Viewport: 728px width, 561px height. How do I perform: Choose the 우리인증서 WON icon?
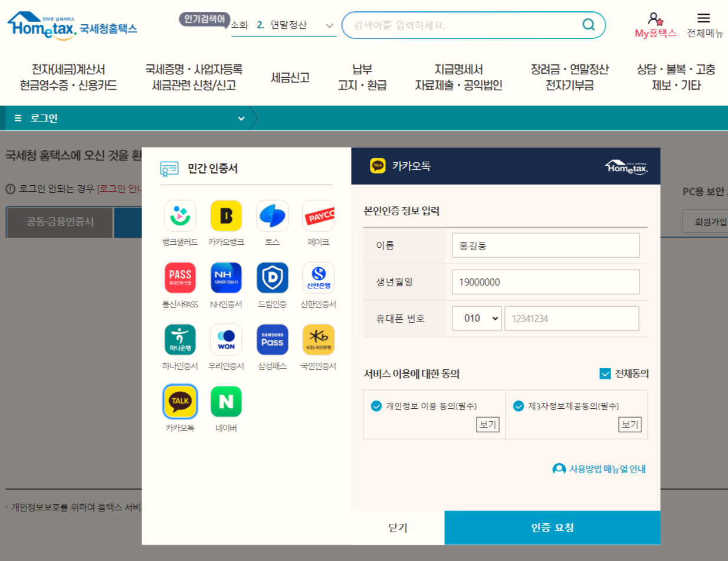(x=226, y=340)
